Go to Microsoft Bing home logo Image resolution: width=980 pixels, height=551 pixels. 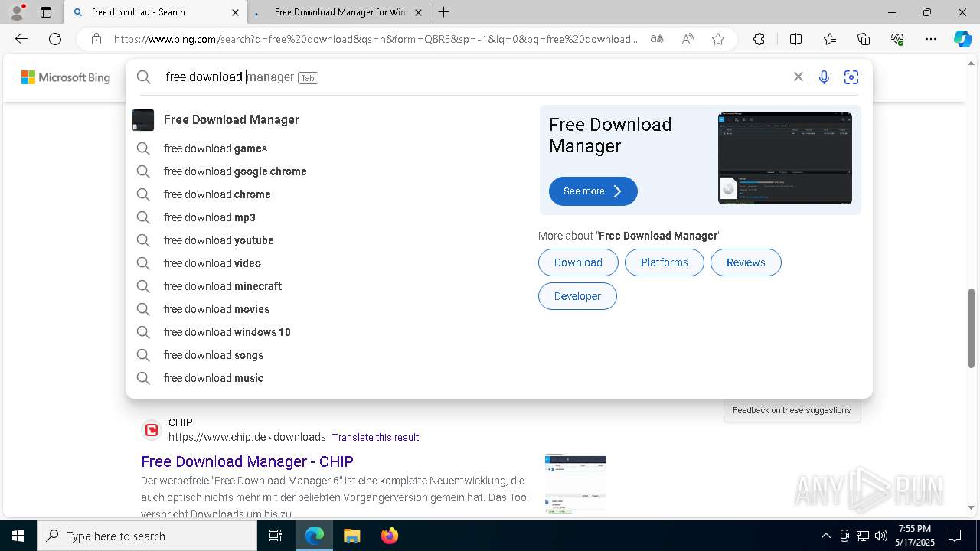(66, 77)
